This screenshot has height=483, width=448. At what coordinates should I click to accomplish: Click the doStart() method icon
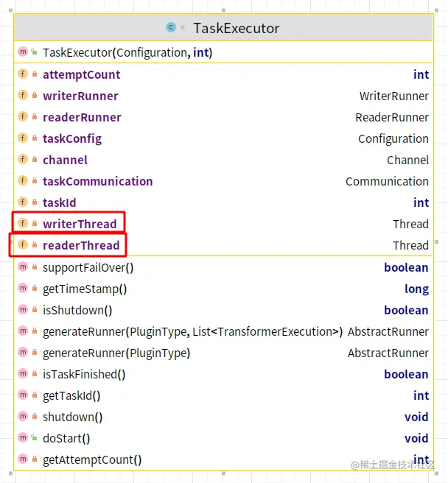coord(23,437)
